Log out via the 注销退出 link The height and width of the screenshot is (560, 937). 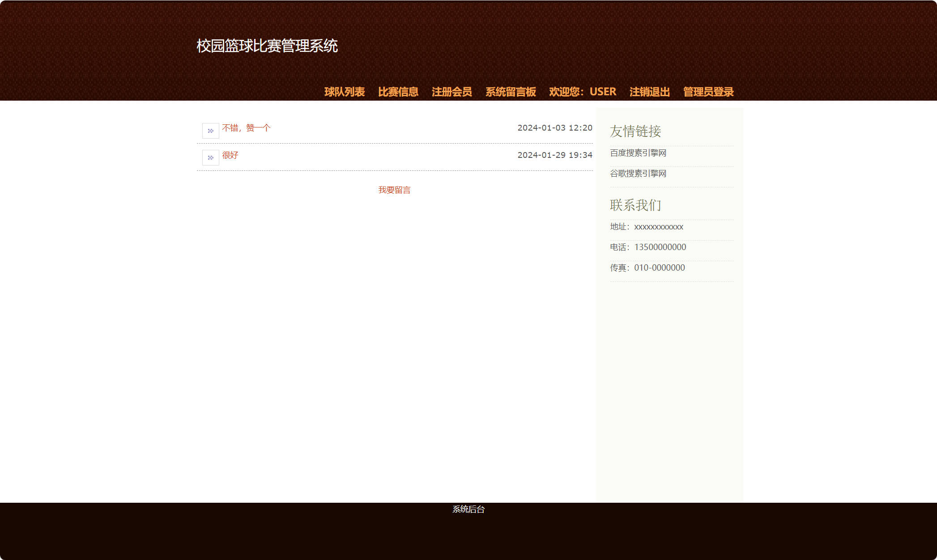pos(649,92)
